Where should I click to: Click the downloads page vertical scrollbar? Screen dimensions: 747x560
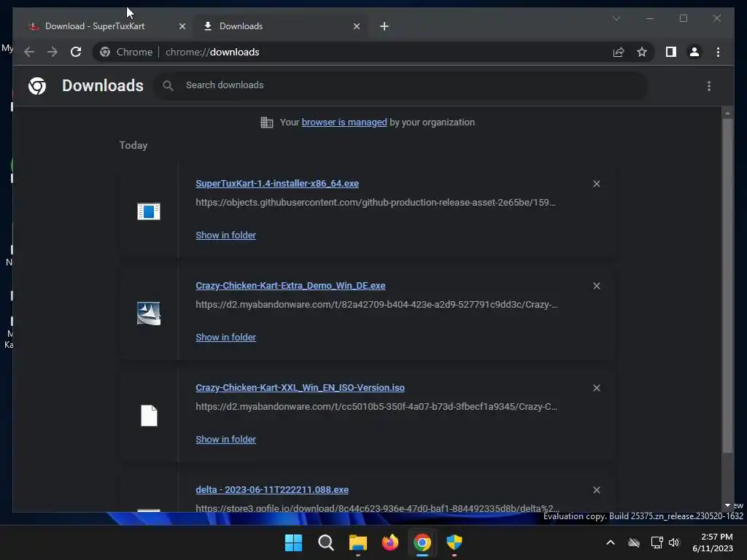pos(727,286)
